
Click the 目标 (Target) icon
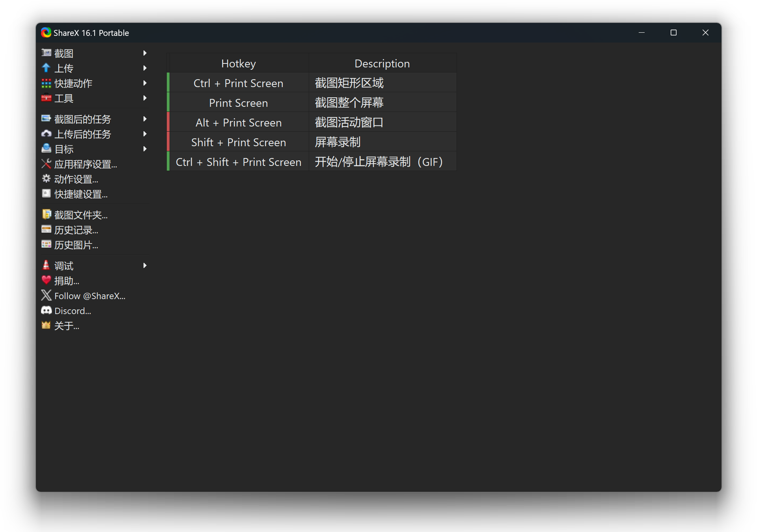[x=47, y=149]
